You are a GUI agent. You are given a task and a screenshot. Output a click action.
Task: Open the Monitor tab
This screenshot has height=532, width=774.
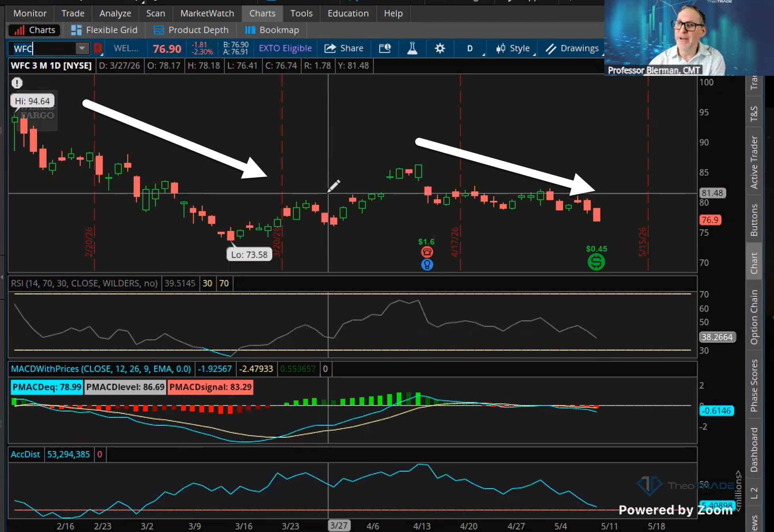tap(30, 13)
